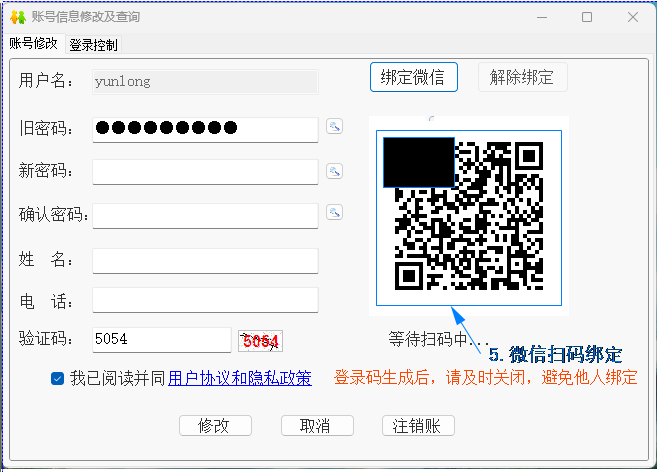Click the 等待扫码中 status text
The height and width of the screenshot is (472, 657).
tap(437, 340)
